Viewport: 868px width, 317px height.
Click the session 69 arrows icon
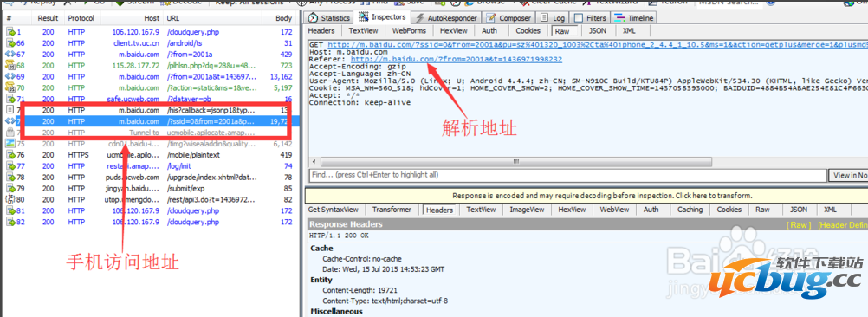click(x=10, y=76)
